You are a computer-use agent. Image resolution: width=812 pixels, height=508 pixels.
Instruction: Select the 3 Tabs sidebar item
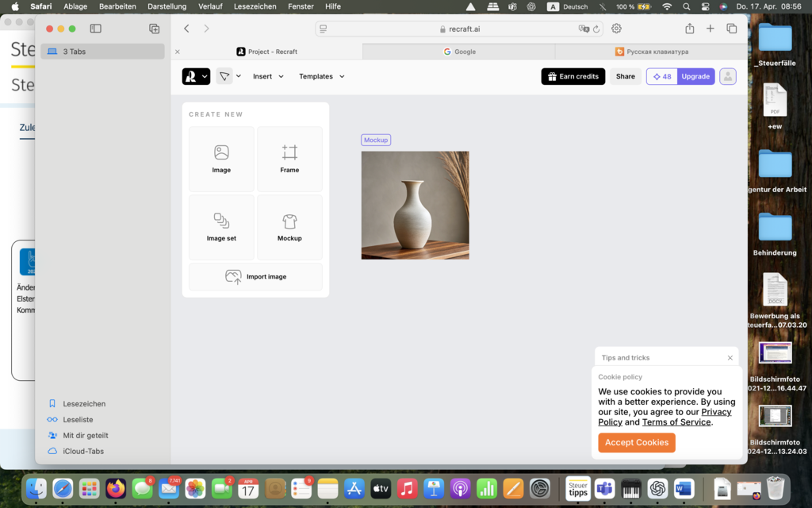coord(102,52)
